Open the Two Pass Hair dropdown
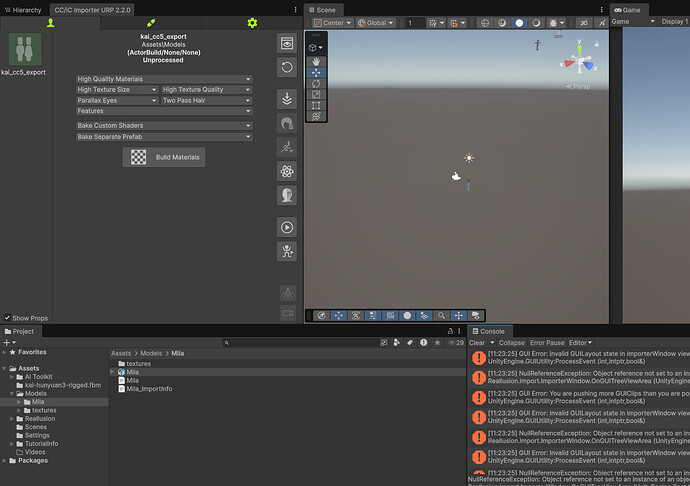This screenshot has height=486, width=690. click(x=206, y=100)
